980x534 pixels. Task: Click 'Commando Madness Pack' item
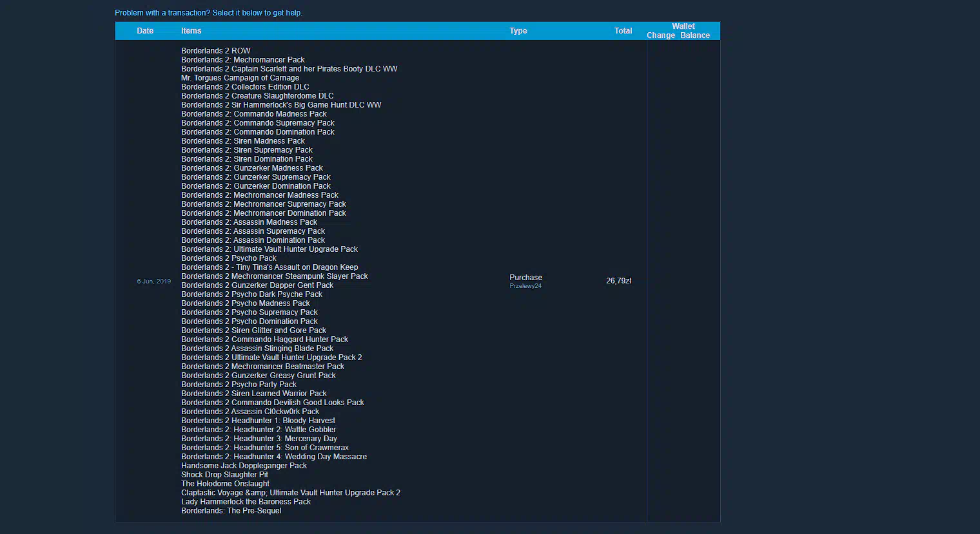pos(254,114)
